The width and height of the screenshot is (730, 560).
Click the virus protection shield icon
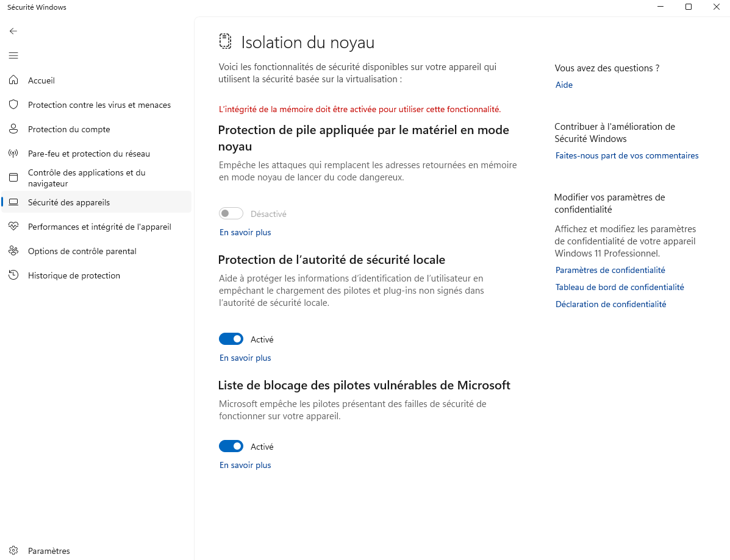tap(13, 105)
